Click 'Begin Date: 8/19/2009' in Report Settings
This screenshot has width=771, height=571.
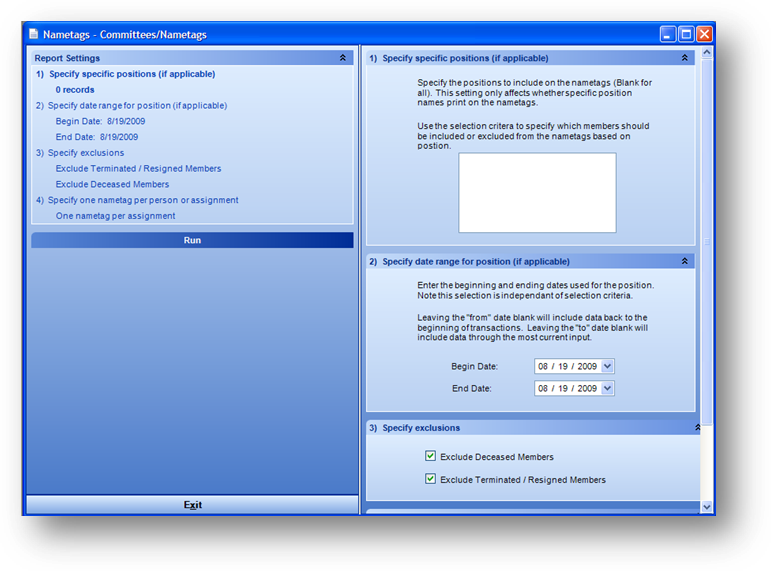coord(100,121)
